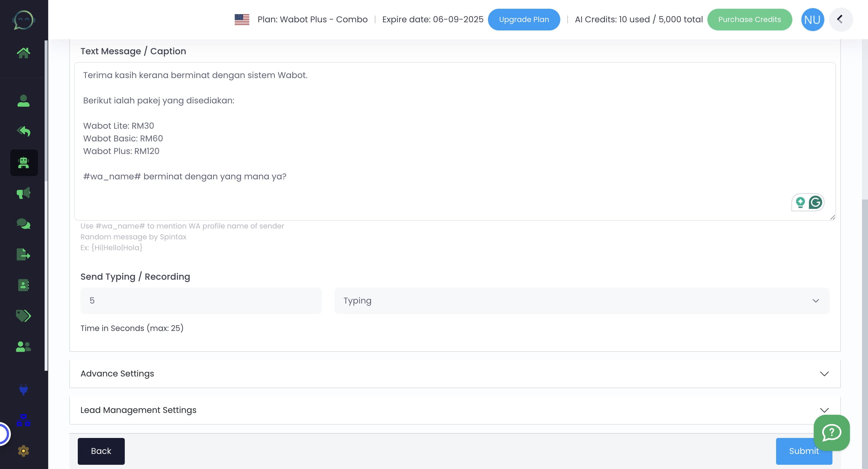
Task: Open the Typing/Recording mode dropdown
Action: tap(580, 301)
